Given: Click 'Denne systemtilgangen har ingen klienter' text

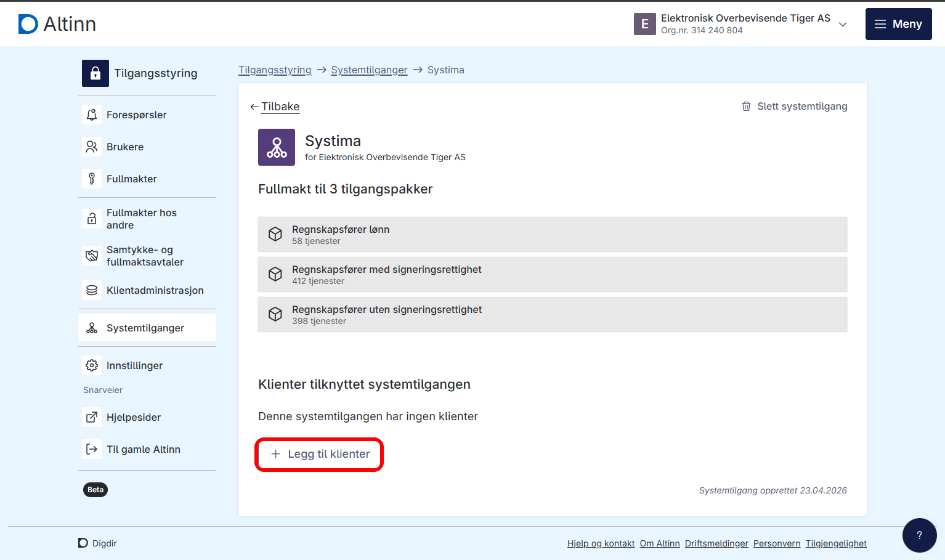Looking at the screenshot, I should pos(368,416).
